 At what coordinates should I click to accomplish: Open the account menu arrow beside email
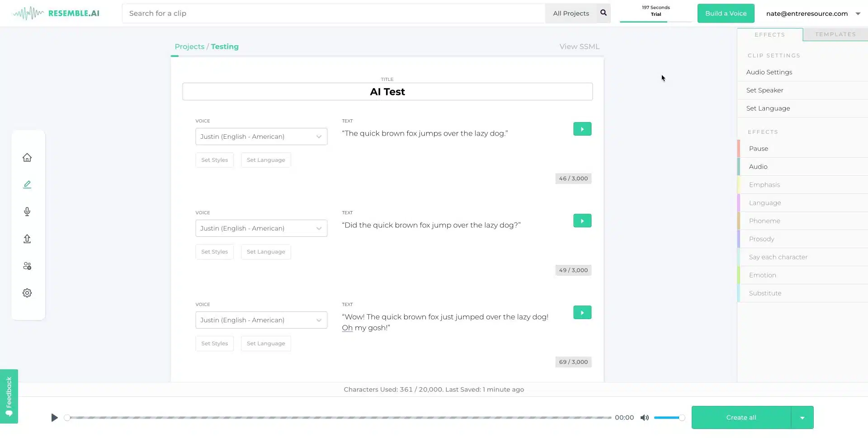[x=858, y=14]
